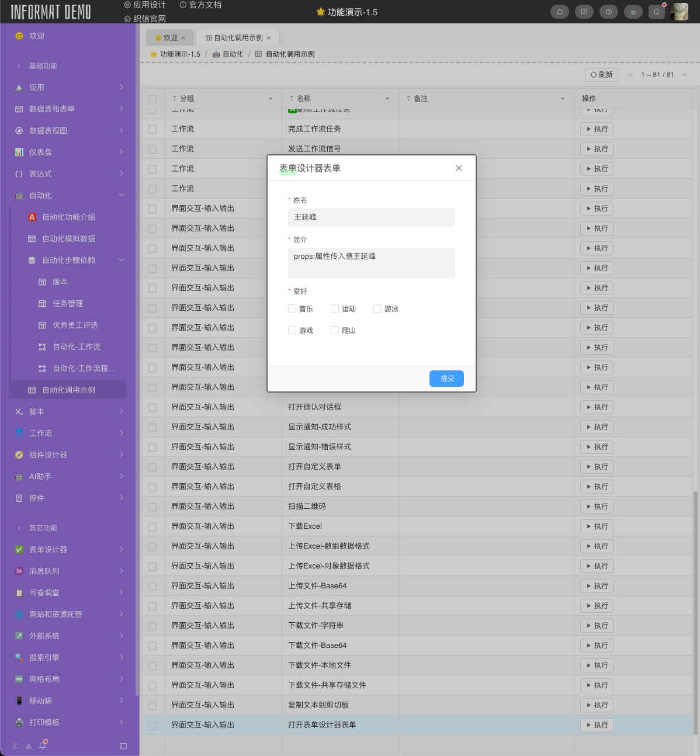Click the home icon in top bar
Image resolution: width=700 pixels, height=756 pixels.
560,11
